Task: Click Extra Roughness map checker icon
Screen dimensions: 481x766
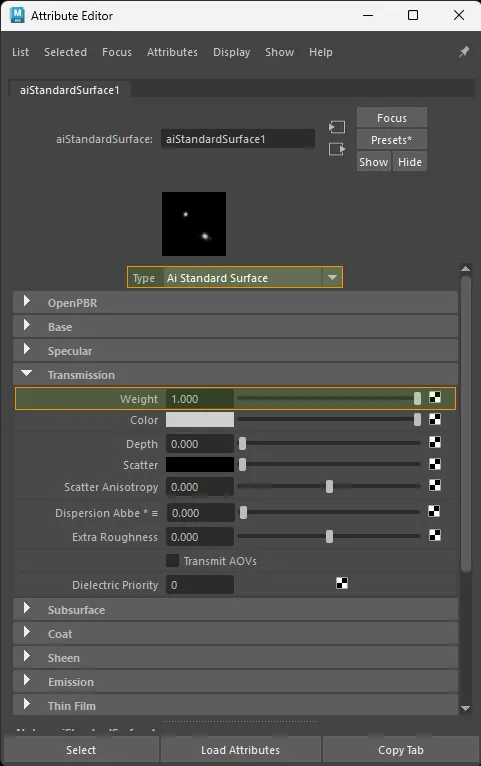Action: point(435,535)
